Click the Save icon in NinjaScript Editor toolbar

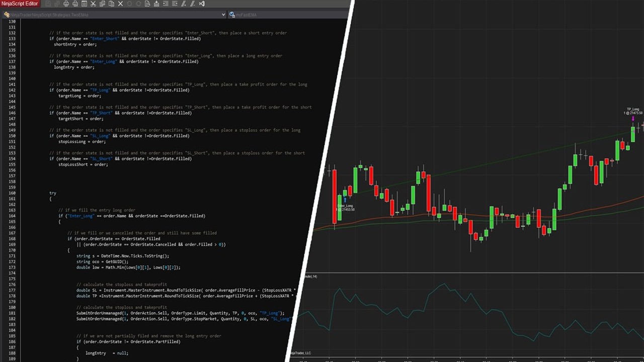[48, 4]
